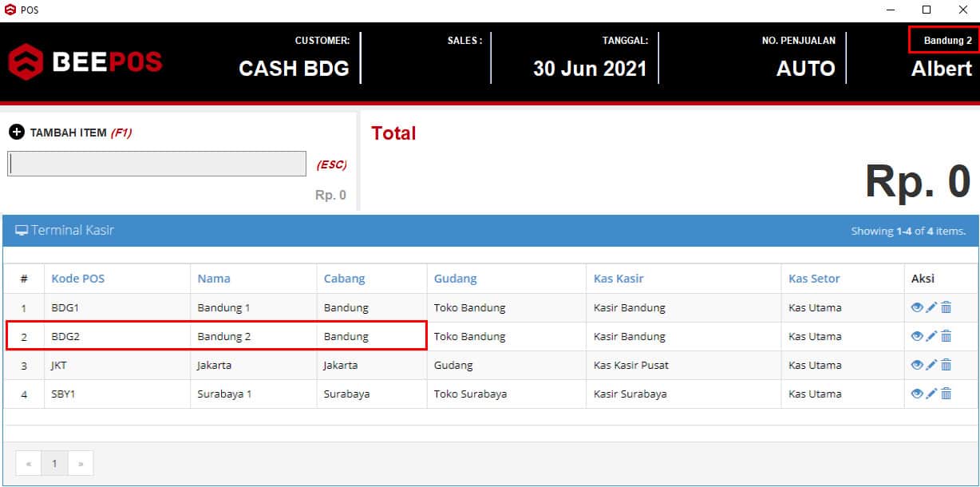Focus the Tambah Item input field
Screen dimensions: 980x487
coord(157,164)
